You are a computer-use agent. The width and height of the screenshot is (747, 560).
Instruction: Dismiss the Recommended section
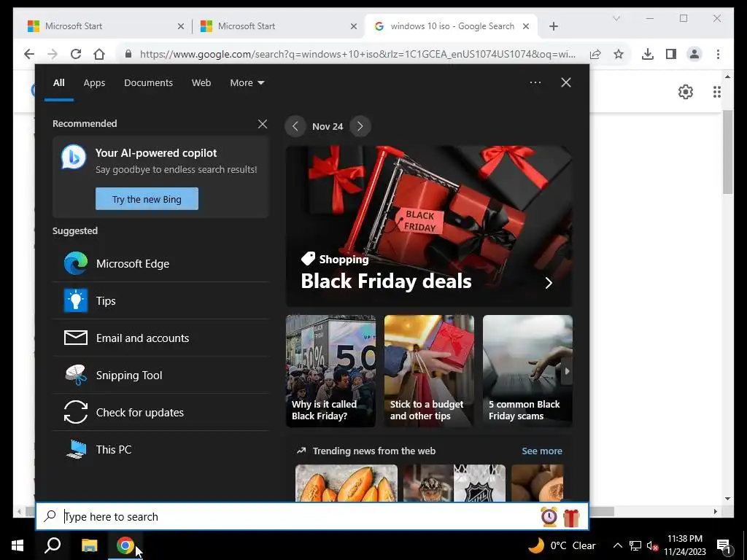(x=263, y=124)
